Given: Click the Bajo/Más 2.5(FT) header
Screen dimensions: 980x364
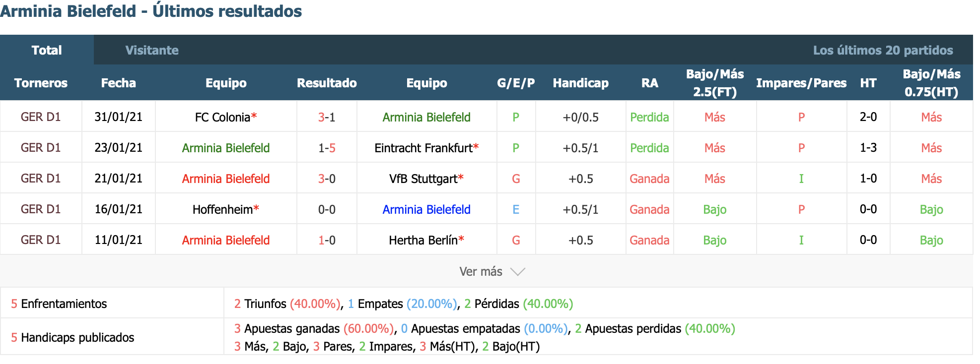Looking at the screenshot, I should point(715,83).
